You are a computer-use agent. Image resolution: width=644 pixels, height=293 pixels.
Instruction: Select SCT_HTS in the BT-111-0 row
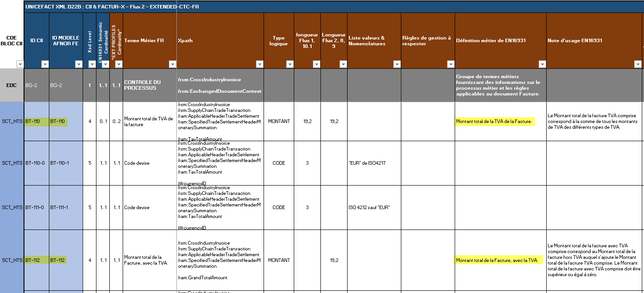(x=12, y=207)
